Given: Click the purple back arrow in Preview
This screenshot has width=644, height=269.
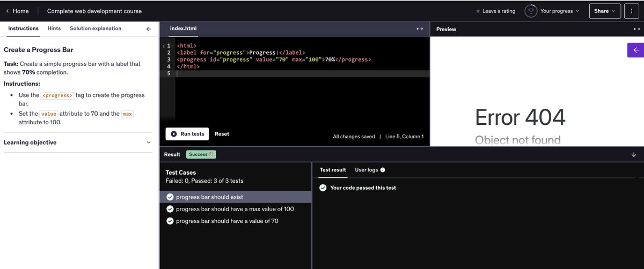Looking at the screenshot, I should [x=635, y=50].
